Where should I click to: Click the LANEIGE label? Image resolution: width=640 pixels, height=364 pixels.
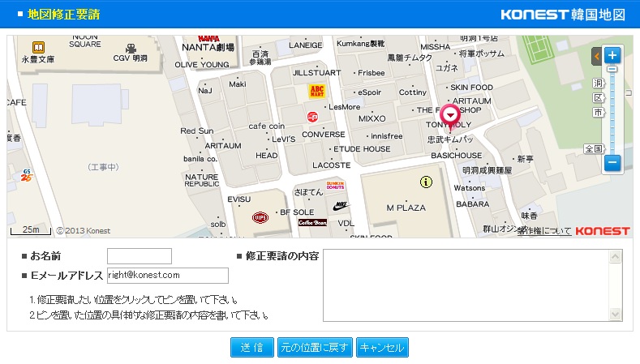pyautogui.click(x=305, y=45)
